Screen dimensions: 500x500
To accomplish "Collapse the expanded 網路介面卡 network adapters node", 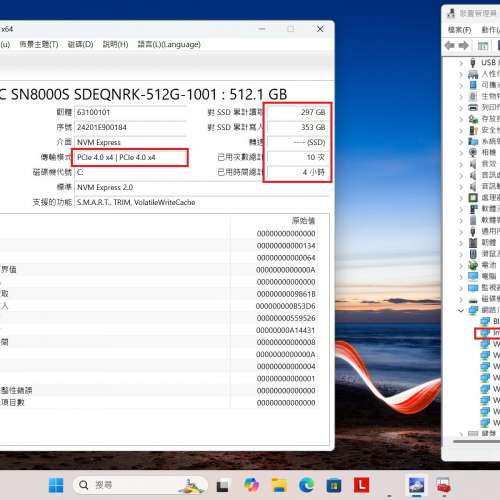I will [x=461, y=311].
